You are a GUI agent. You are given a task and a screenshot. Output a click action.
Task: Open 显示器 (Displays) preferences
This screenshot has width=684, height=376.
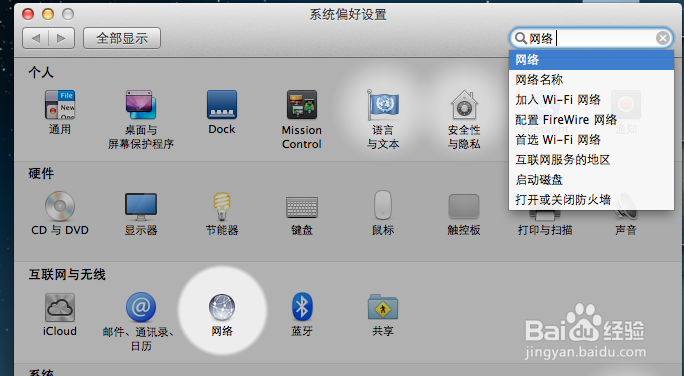141,206
